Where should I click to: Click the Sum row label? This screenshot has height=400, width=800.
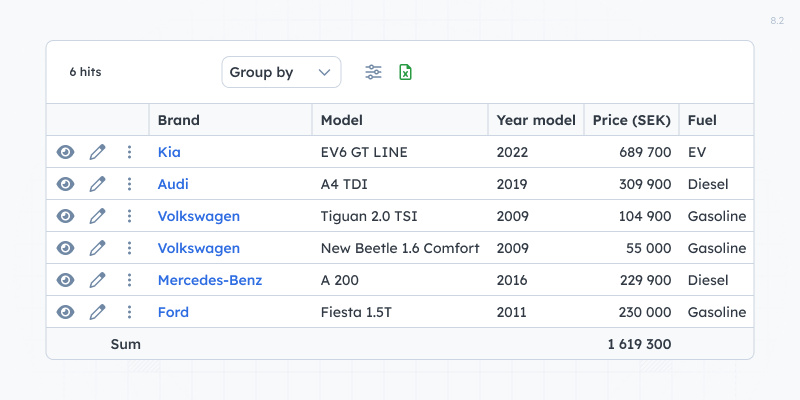tap(126, 344)
